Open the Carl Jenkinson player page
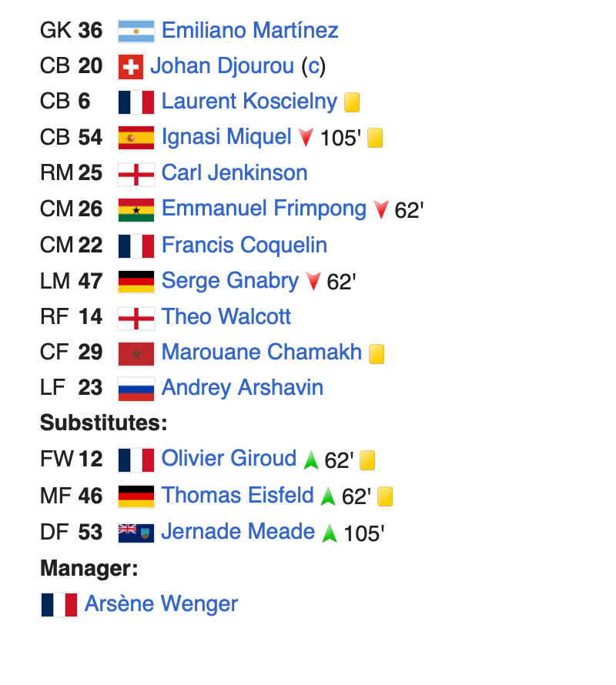 tap(234, 173)
